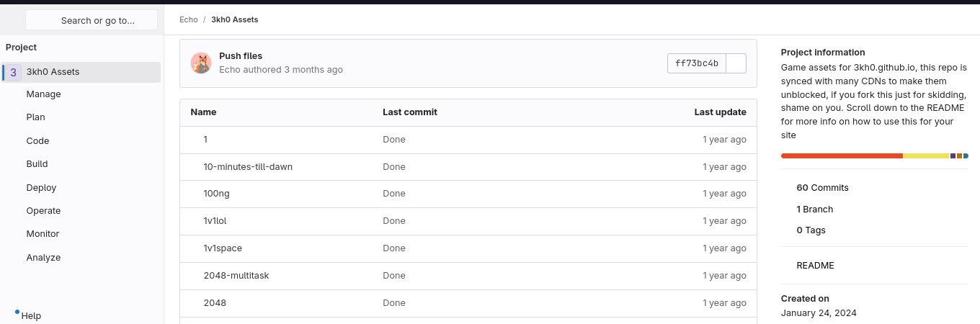This screenshot has height=324, width=980.
Task: Click the red segment of the language bar
Action: pyautogui.click(x=841, y=156)
